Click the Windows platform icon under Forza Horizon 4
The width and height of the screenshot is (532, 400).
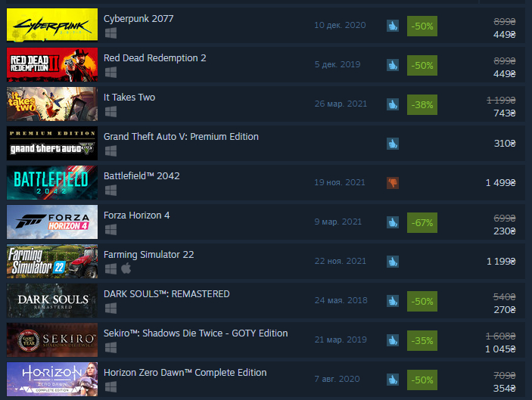click(110, 230)
